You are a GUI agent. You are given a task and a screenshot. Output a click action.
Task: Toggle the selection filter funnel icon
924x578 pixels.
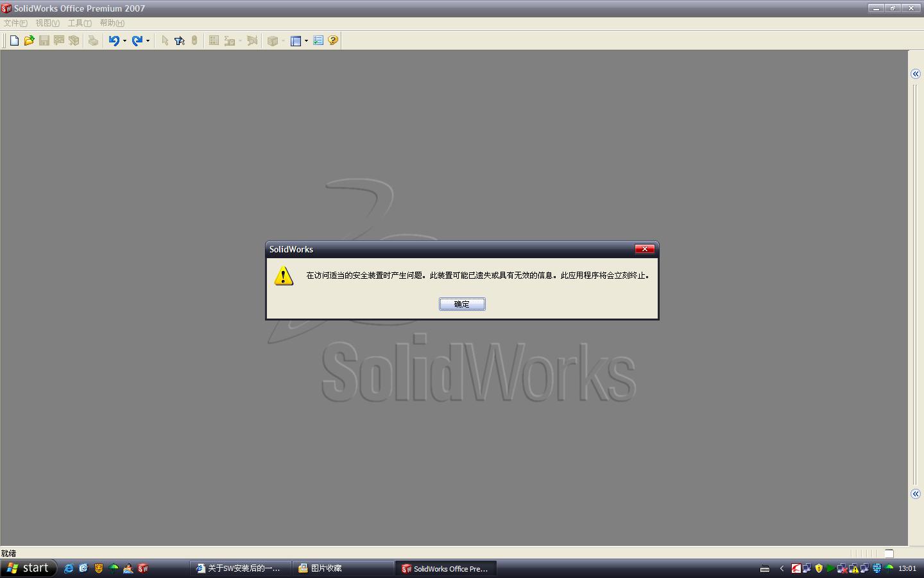[180, 40]
